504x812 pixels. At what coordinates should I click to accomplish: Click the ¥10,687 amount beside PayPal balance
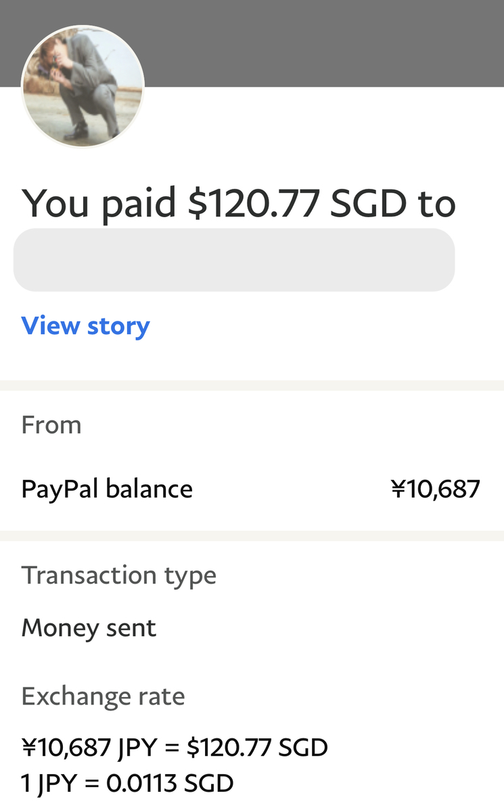tap(436, 489)
